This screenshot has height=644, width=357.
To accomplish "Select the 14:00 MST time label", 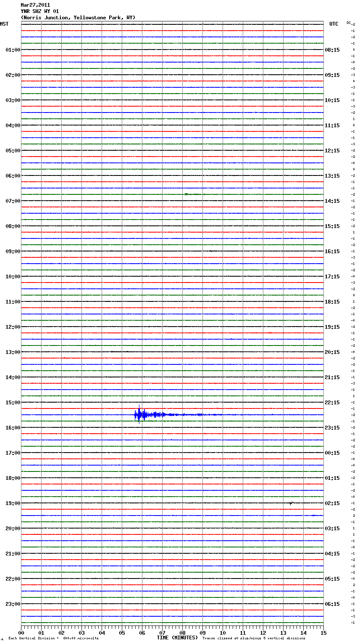I will point(13,377).
